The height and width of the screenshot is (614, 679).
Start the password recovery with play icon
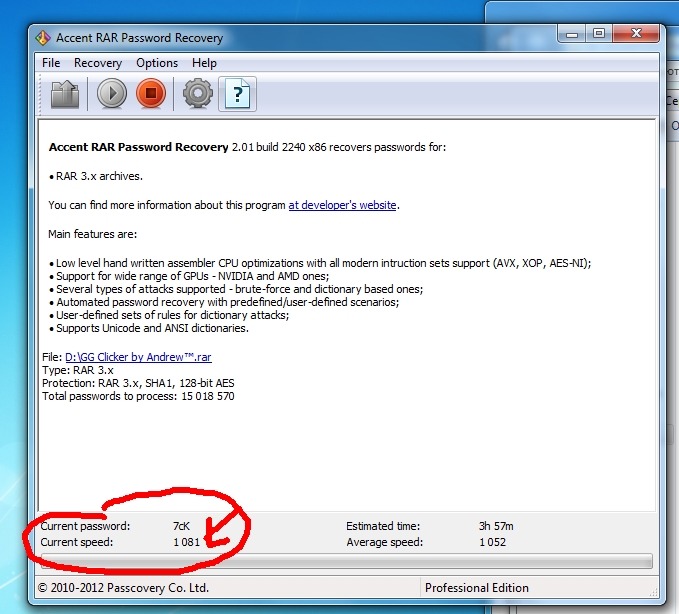click(x=112, y=94)
